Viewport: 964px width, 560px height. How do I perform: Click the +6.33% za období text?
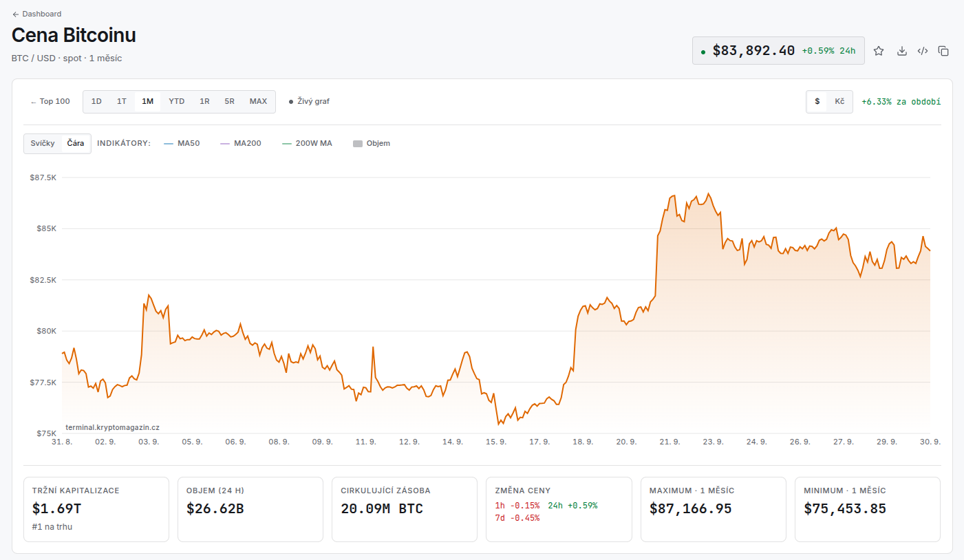tap(901, 101)
